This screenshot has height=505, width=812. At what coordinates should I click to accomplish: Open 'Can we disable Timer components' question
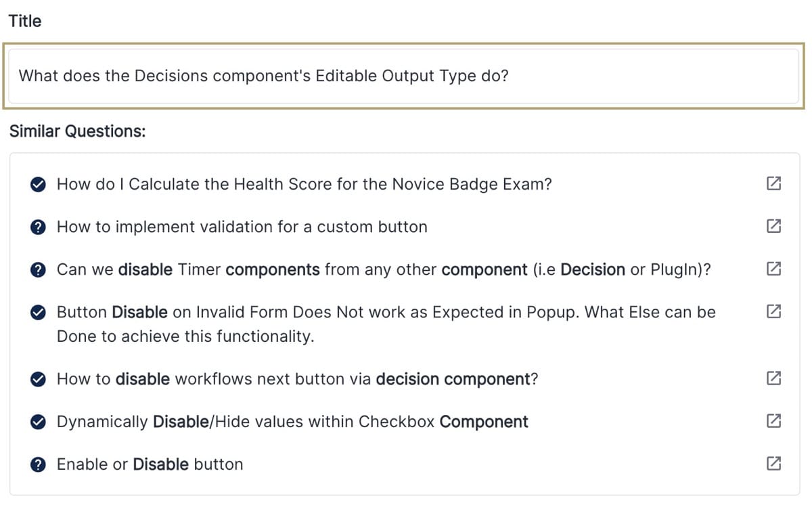point(384,269)
